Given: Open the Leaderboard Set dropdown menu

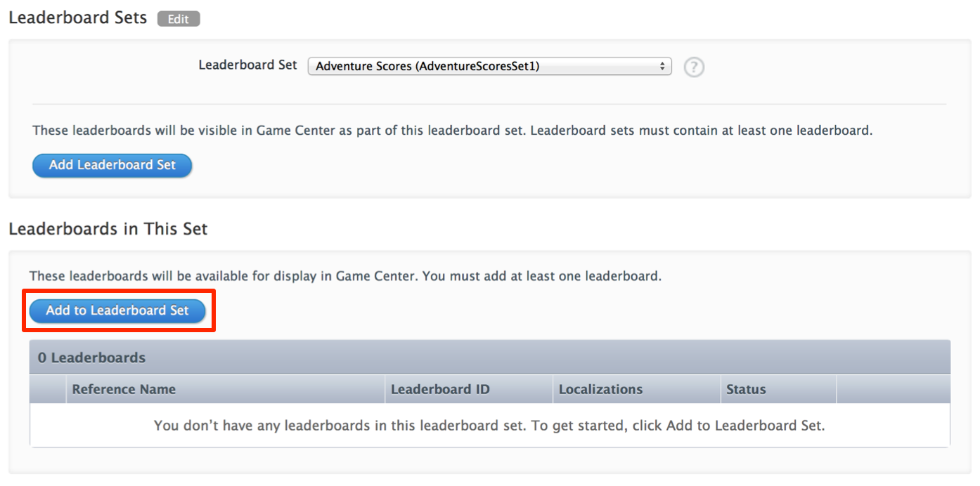Looking at the screenshot, I should [489, 67].
